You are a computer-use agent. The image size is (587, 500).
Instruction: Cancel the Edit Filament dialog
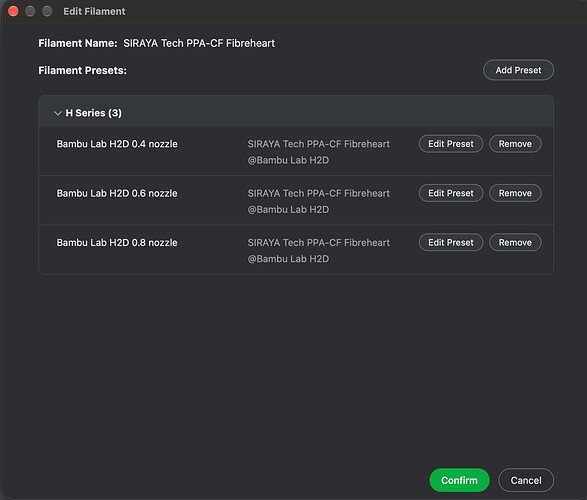click(526, 480)
